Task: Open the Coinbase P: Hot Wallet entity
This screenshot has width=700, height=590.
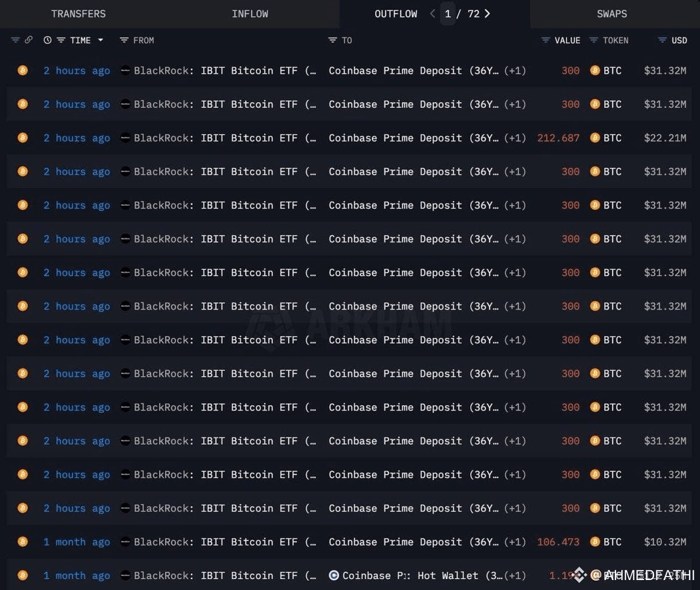Action: pos(422,576)
